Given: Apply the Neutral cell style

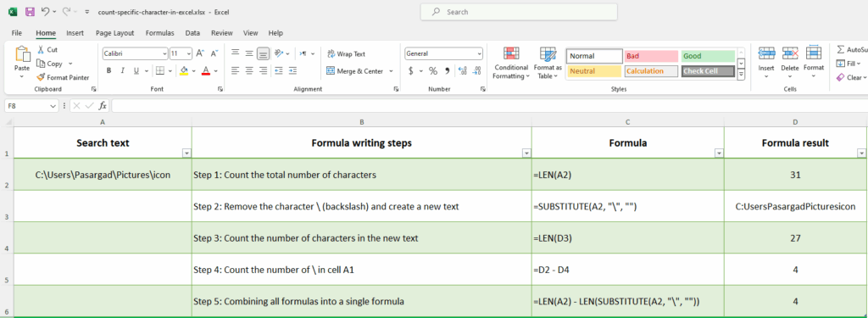Looking at the screenshot, I should coord(594,71).
